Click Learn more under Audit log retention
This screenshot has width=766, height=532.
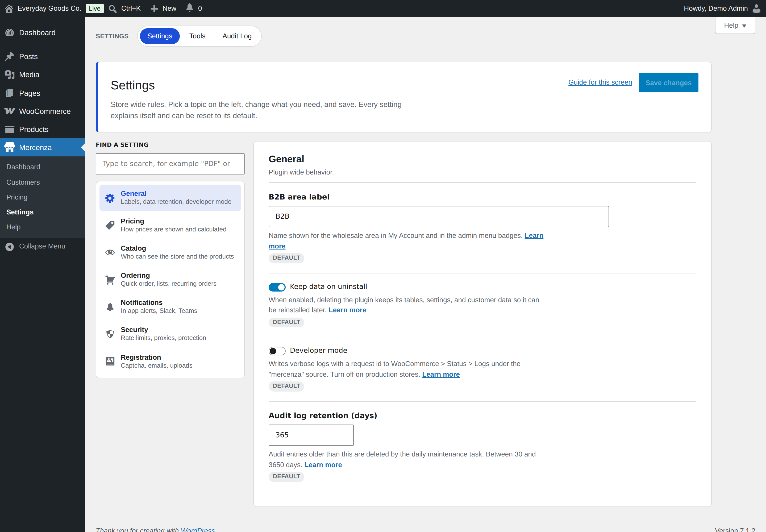(323, 465)
